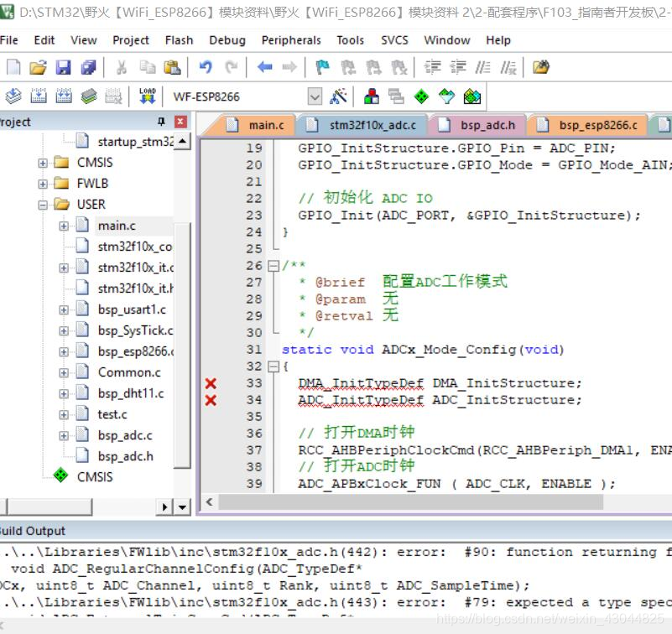Viewport: 672px width, 634px height.
Task: Open the Project menu
Action: 131,40
